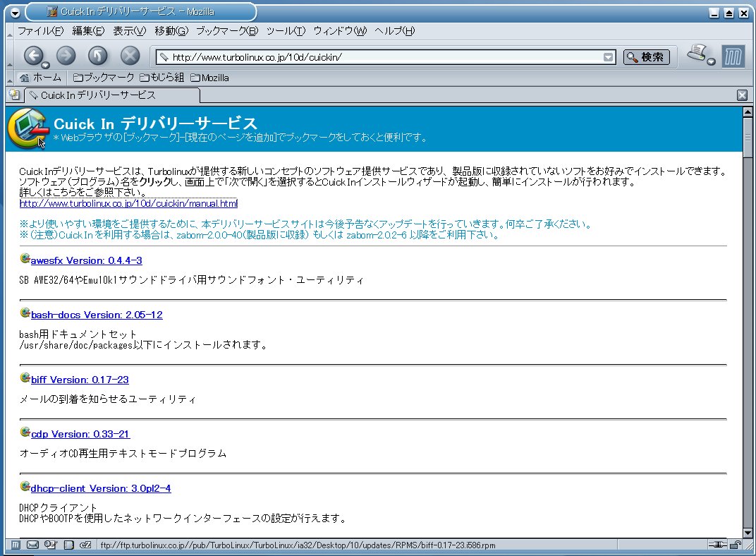Click the text DHCPクライアント

(x=58, y=508)
